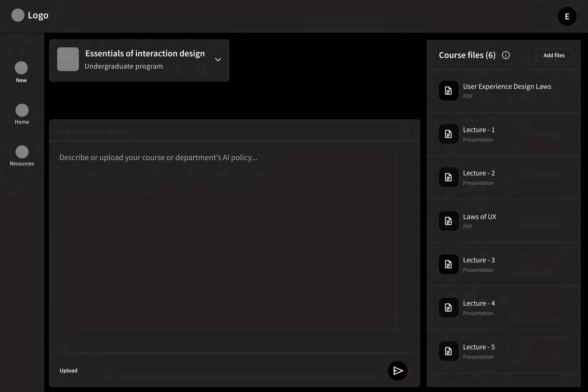
Task: Click the Laws of UX file icon
Action: point(448,221)
